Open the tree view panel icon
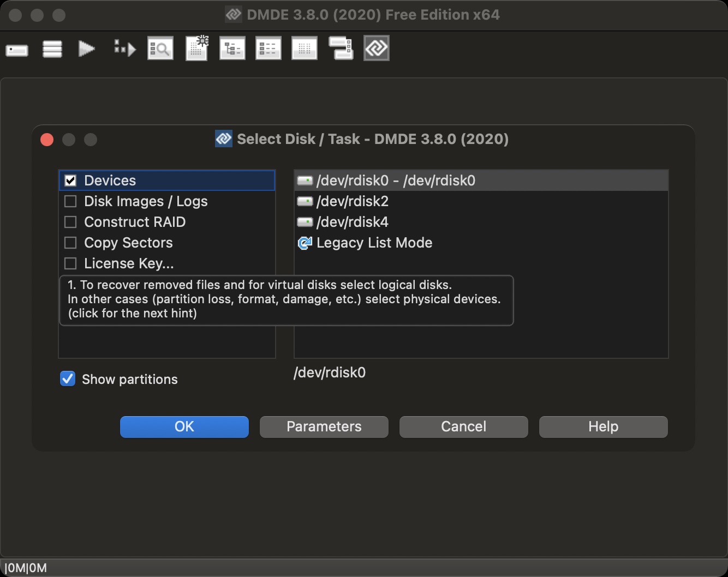 coord(232,49)
